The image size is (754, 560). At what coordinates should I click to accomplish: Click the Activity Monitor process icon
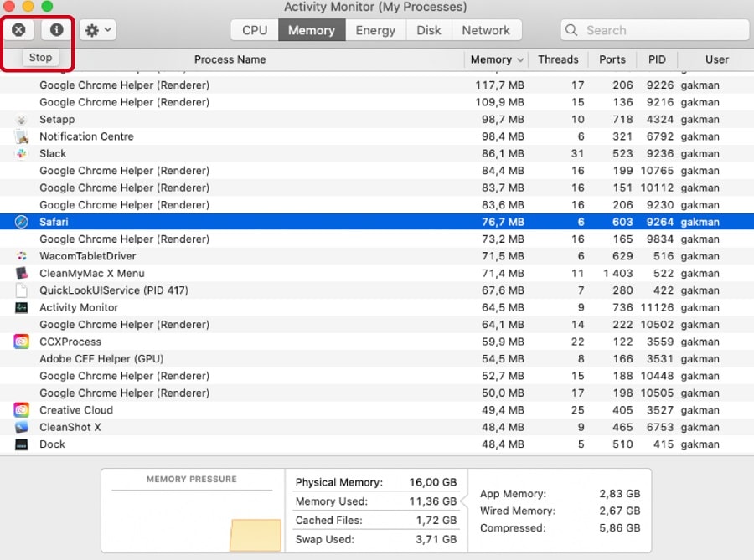pyautogui.click(x=22, y=307)
